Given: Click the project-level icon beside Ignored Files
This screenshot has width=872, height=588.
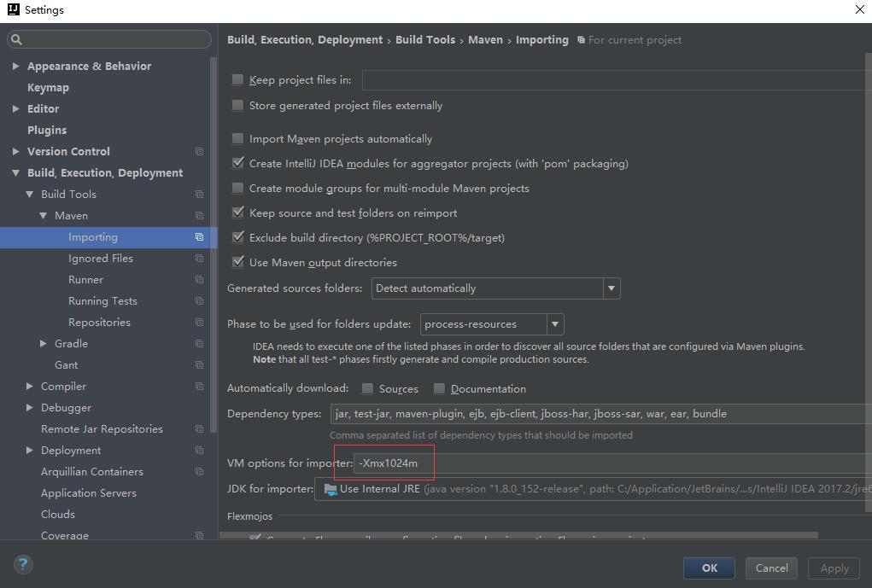Looking at the screenshot, I should [199, 259].
